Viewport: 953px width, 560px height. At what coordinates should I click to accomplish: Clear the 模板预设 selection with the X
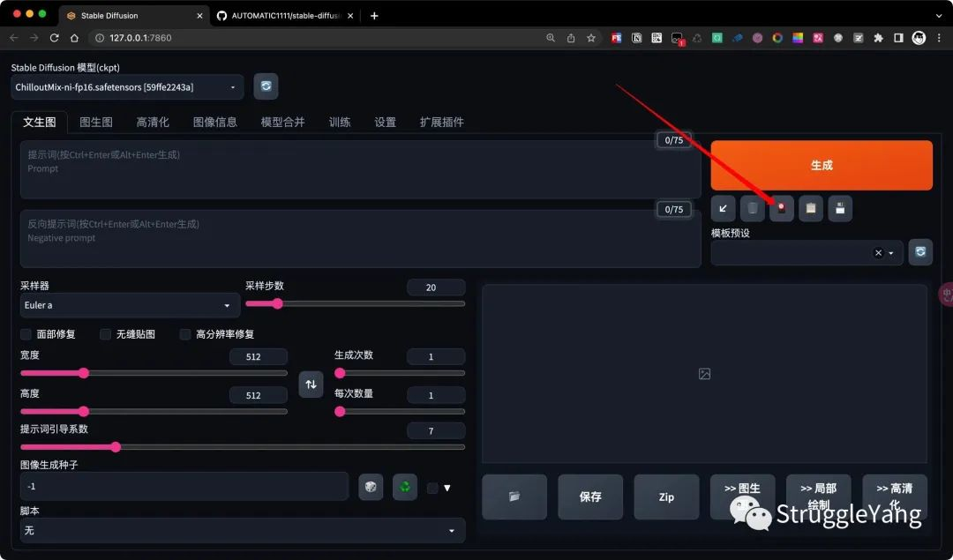(878, 253)
